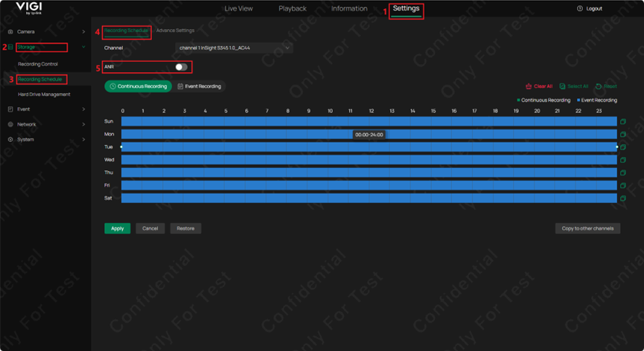The width and height of the screenshot is (644, 351).
Task: Click the Storage sidebar icon
Action: point(10,47)
